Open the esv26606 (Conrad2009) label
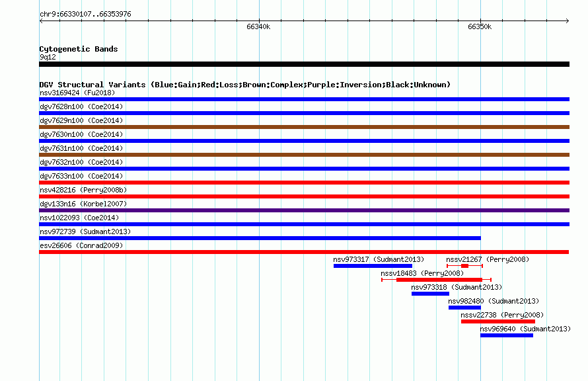The width and height of the screenshot is (588, 381). click(81, 245)
